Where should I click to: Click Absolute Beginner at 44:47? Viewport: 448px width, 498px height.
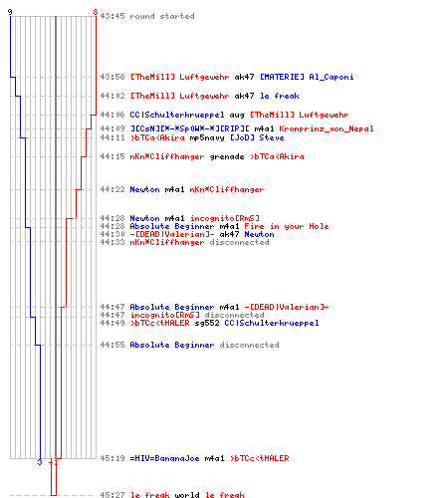[x=172, y=307]
